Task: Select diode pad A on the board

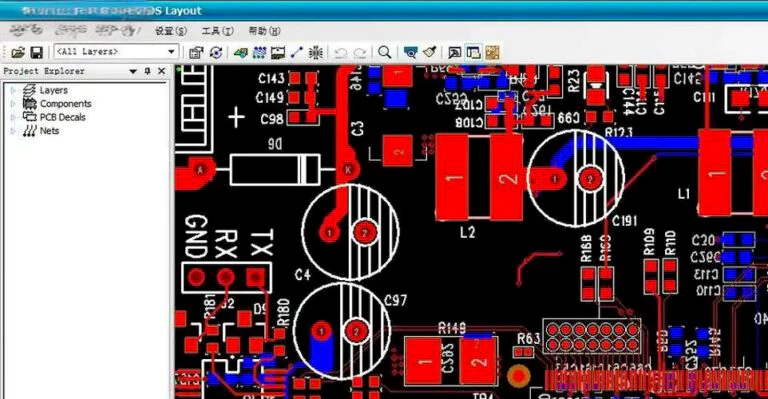Action: (x=200, y=170)
